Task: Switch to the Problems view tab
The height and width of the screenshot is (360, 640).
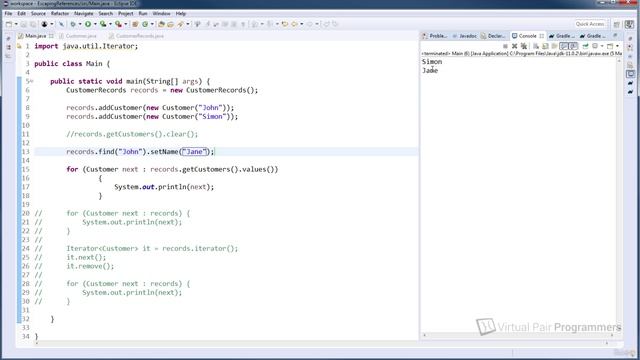Action: point(435,36)
